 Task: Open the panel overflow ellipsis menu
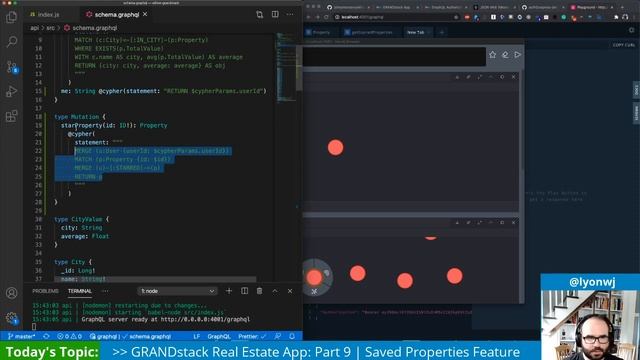105,291
